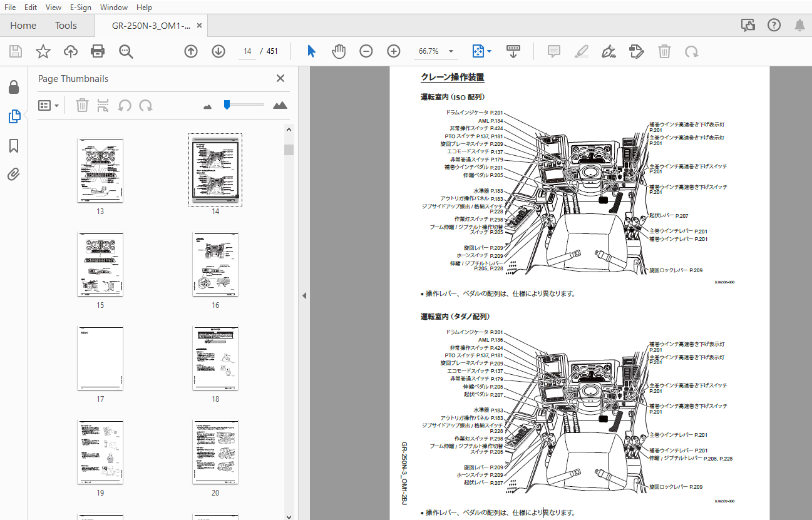
Task: Select the highlight text pen tool
Action: click(x=582, y=51)
